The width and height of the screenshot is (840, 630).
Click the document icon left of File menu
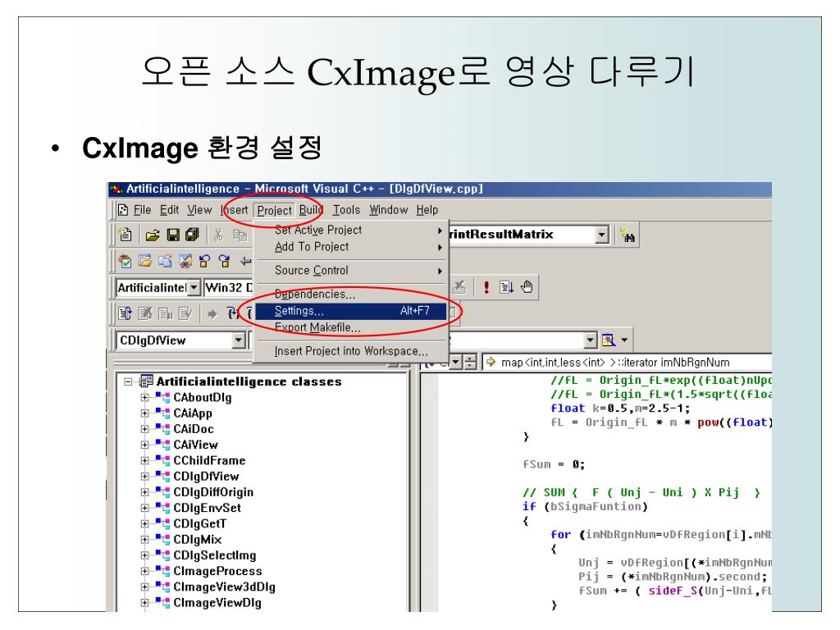click(123, 209)
